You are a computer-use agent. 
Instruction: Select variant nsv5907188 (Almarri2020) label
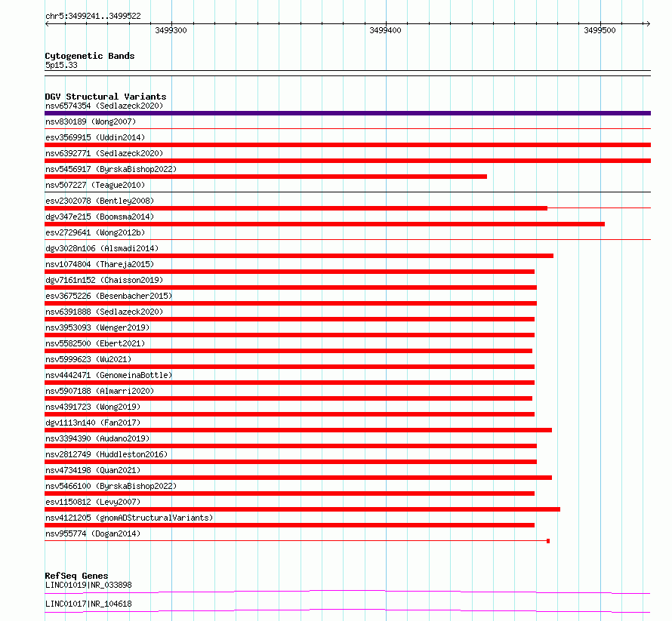click(x=100, y=391)
